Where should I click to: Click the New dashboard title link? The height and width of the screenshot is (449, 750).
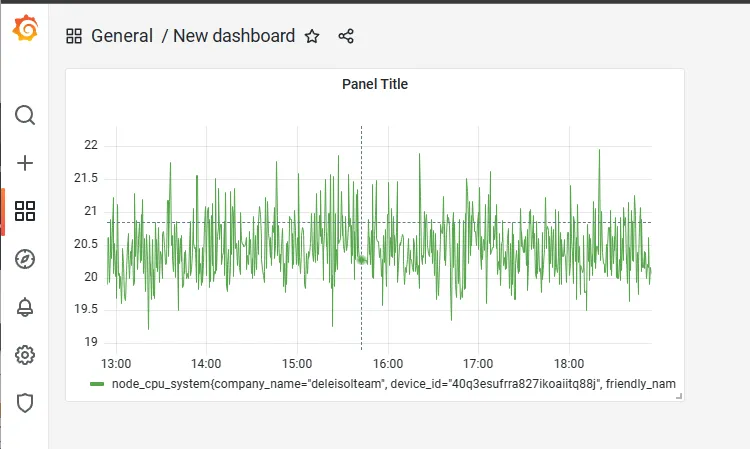(x=234, y=36)
